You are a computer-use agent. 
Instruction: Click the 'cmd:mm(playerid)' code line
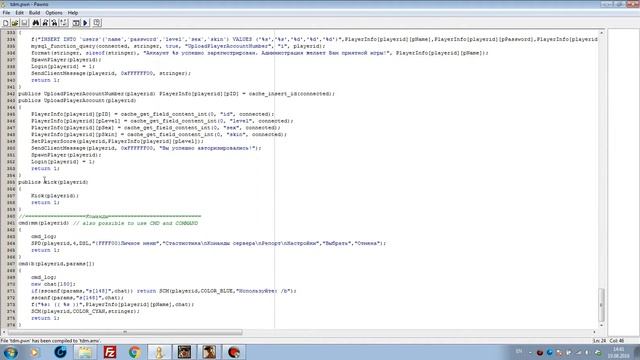coord(108,223)
